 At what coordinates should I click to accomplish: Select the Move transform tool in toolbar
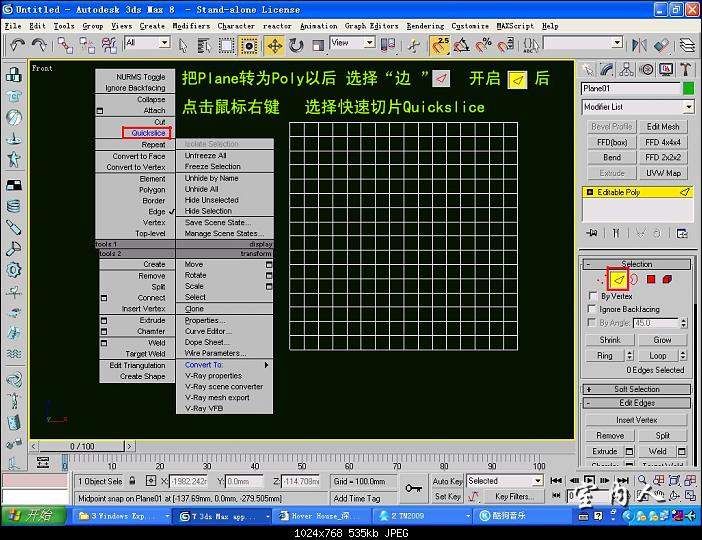click(276, 45)
